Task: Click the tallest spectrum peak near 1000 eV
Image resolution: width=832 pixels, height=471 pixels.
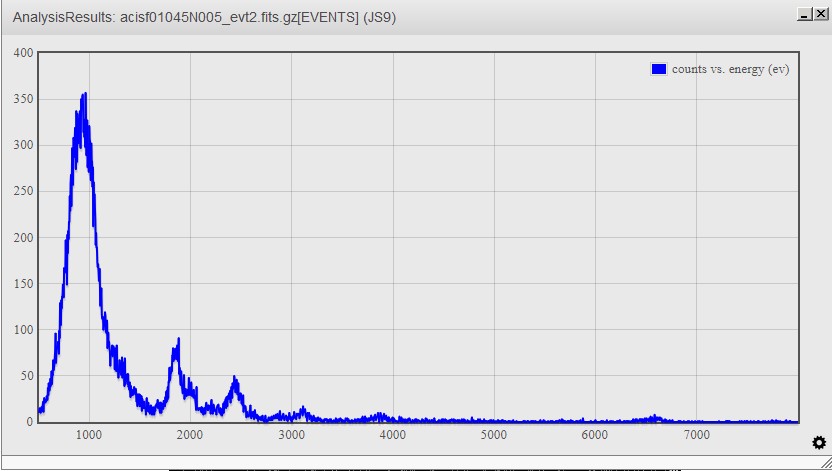Action: point(85,96)
